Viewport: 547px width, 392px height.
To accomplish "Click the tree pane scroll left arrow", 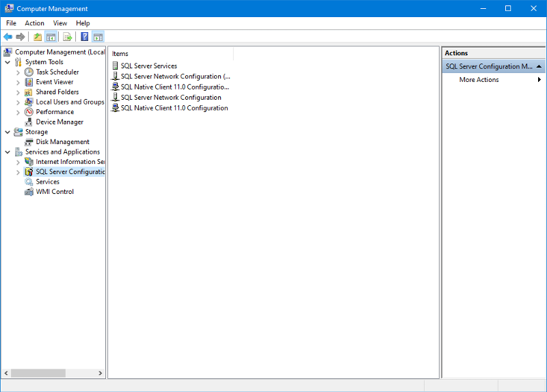I will point(6,373).
